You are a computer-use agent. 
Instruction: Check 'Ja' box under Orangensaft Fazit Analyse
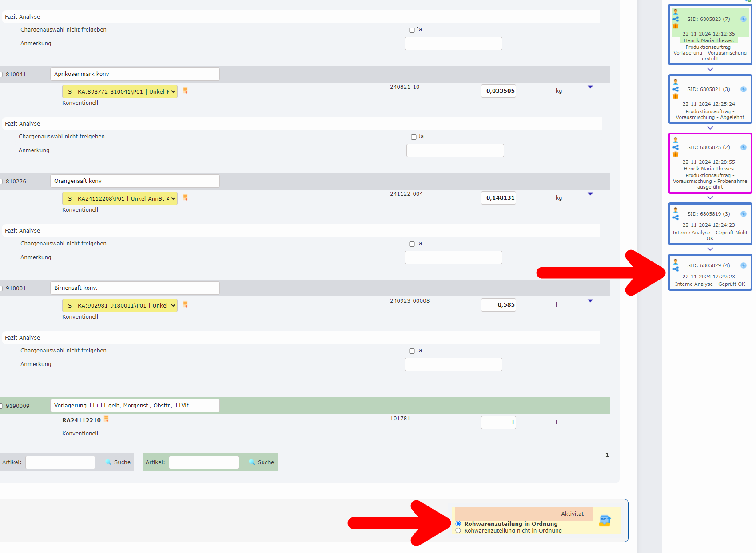[412, 244]
